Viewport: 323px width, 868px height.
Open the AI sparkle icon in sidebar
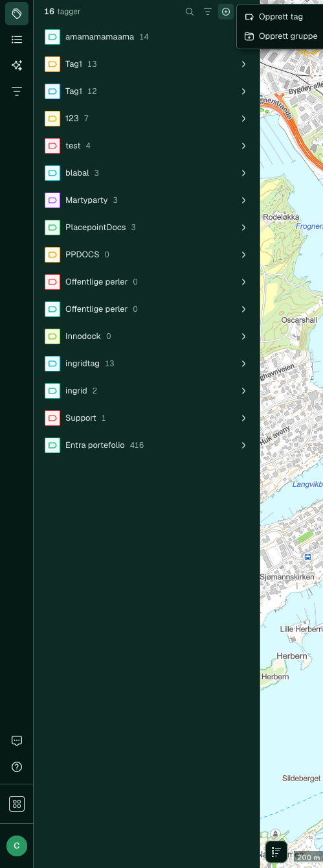[x=17, y=65]
